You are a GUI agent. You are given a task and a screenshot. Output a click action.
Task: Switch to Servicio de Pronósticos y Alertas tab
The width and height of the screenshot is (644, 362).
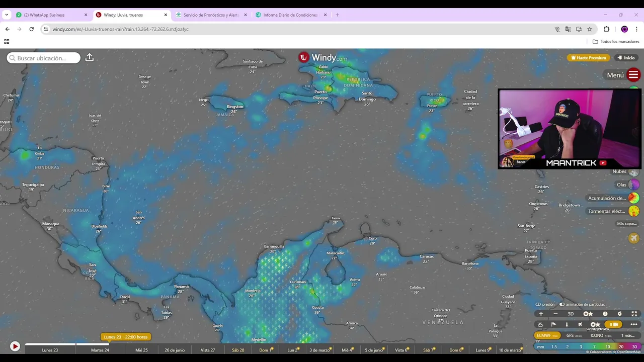210,15
